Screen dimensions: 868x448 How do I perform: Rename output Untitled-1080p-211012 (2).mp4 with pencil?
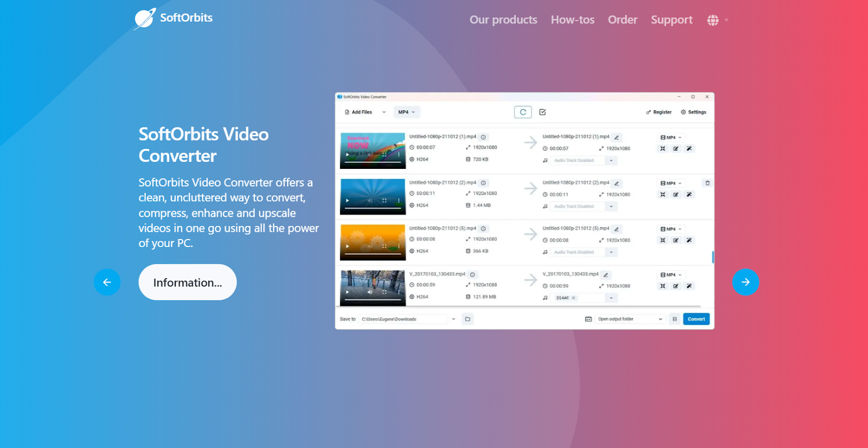coord(617,184)
